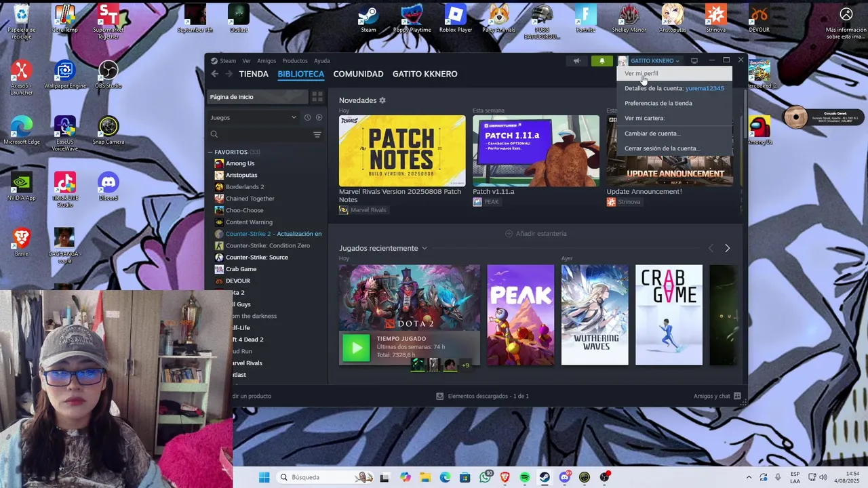Screen dimensions: 868x488
Task: Select Roblox Player desktop shortcut
Action: click(456, 18)
